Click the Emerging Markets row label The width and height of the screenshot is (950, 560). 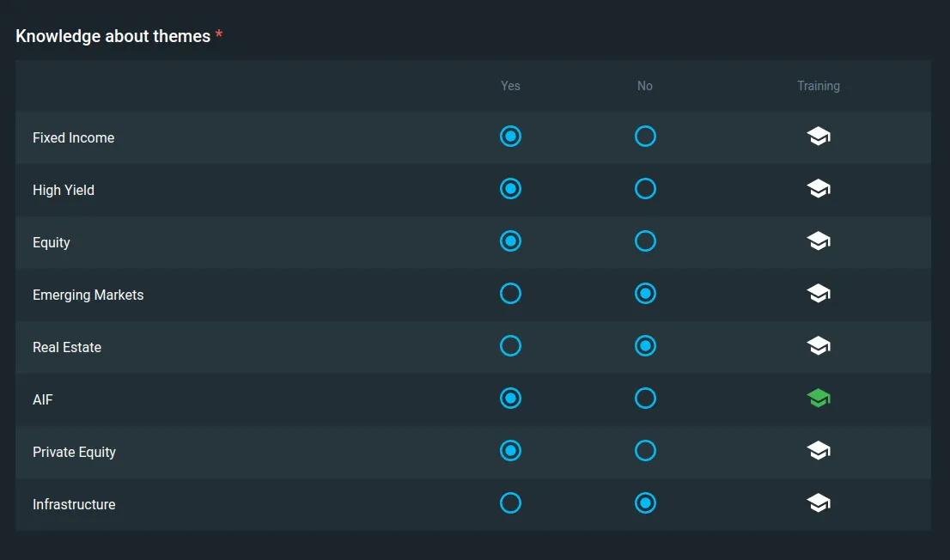click(x=88, y=295)
